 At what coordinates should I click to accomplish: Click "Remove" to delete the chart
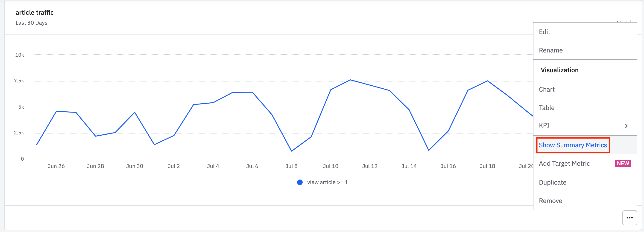[x=550, y=200]
